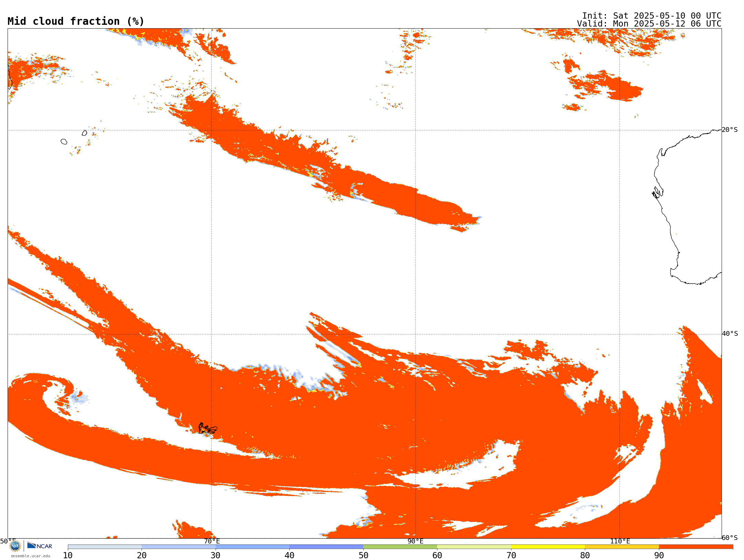
Task: Click the 'Mid cloud fraction (%)' title
Action: (x=76, y=21)
